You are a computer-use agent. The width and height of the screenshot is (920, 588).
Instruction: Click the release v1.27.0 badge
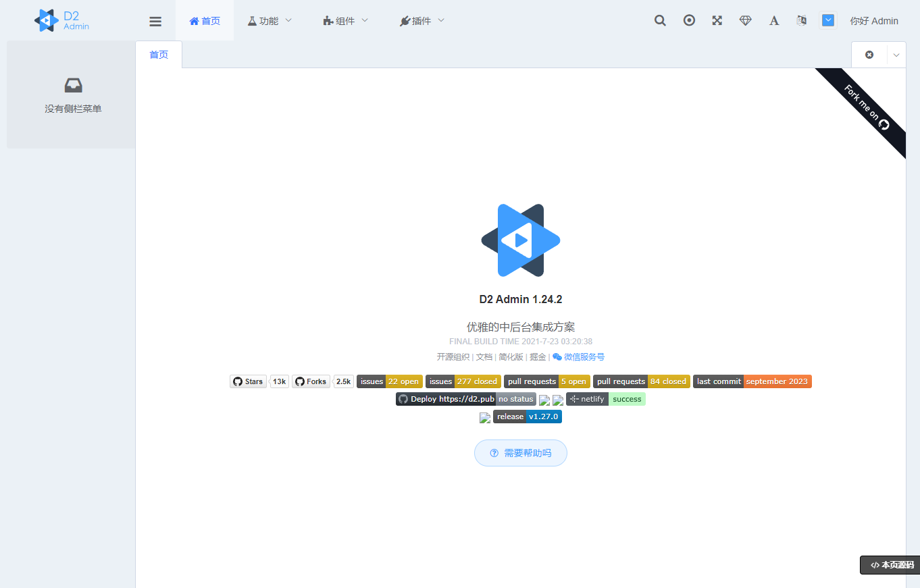[528, 417]
